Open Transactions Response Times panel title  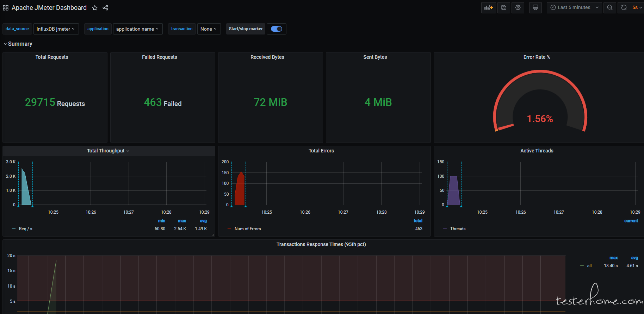click(321, 244)
